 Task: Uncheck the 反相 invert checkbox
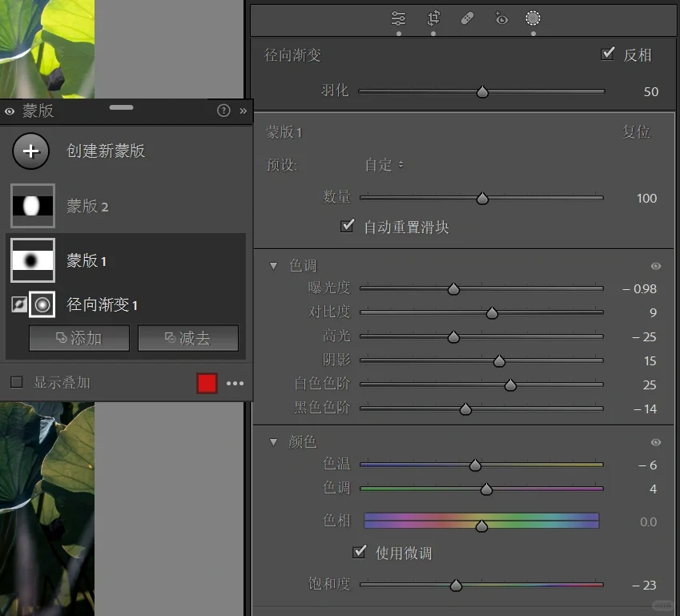pyautogui.click(x=608, y=54)
